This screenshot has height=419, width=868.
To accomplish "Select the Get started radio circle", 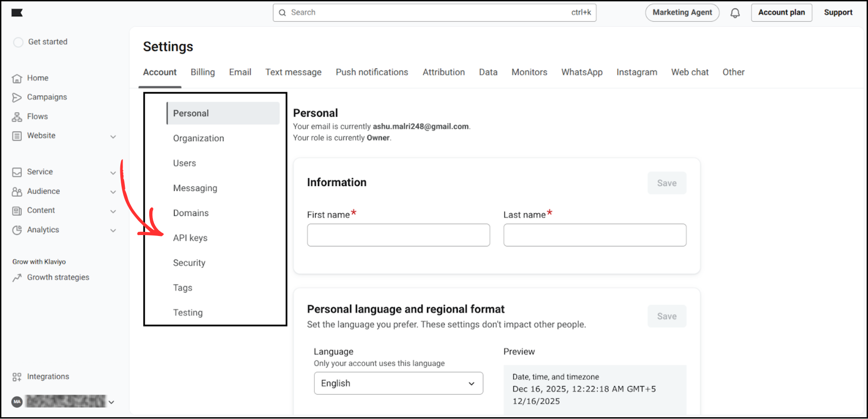I will point(18,42).
